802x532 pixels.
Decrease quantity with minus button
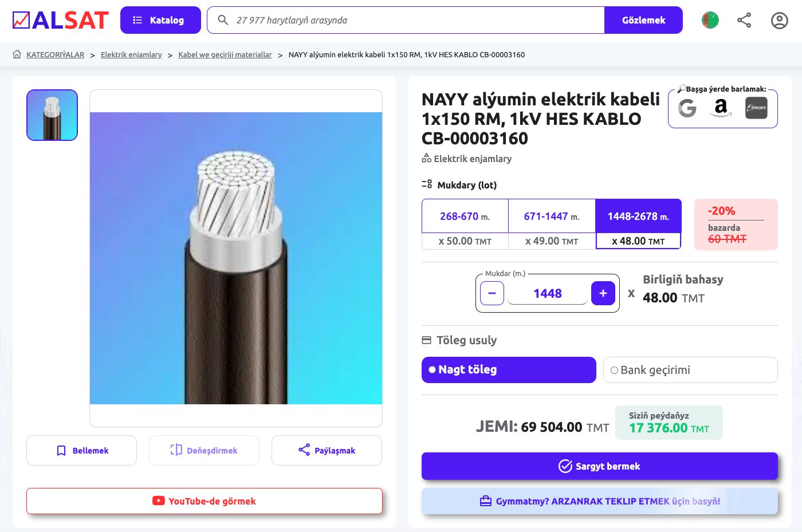click(492, 293)
